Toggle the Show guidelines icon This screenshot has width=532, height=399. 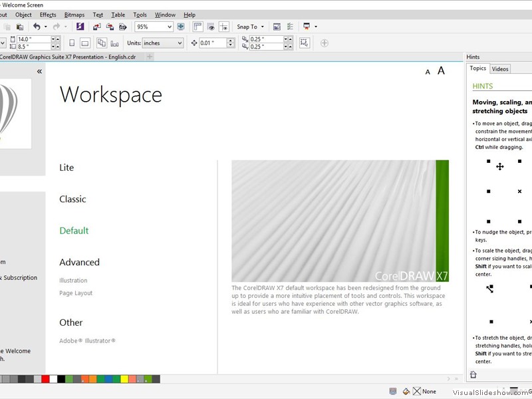(224, 27)
